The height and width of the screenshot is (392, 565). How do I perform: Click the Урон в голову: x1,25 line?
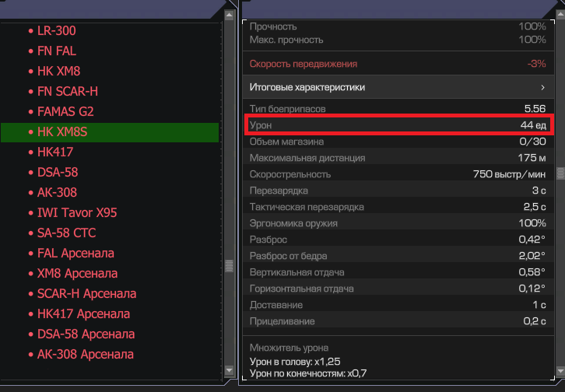pos(295,362)
